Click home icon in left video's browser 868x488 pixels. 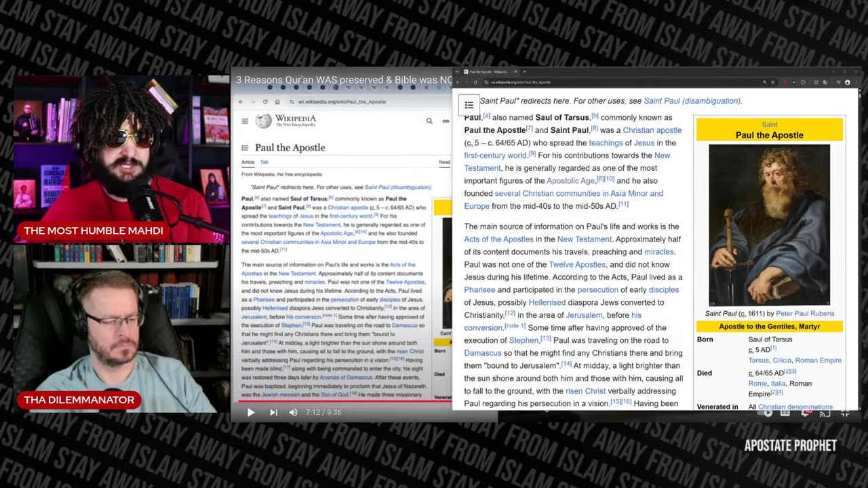coord(277,102)
